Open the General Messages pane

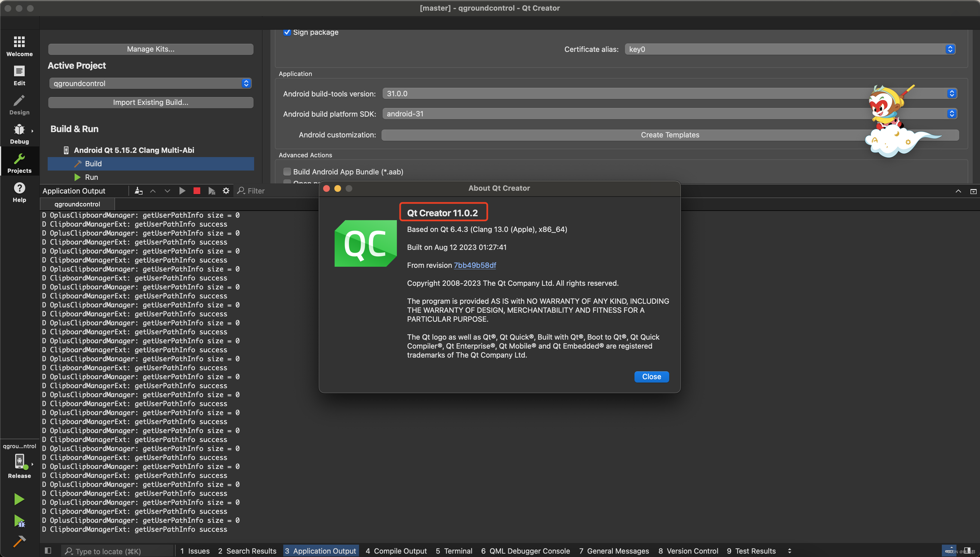614,551
